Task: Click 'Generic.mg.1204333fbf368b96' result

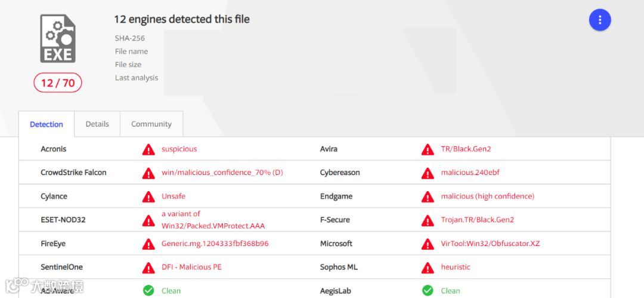Action: 215,244
